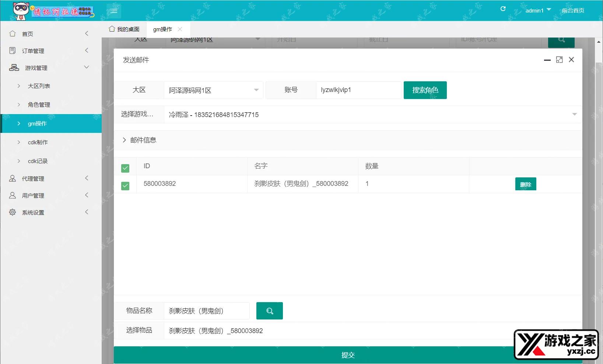Click the site logo in the header
The image size is (603, 364).
tap(54, 11)
